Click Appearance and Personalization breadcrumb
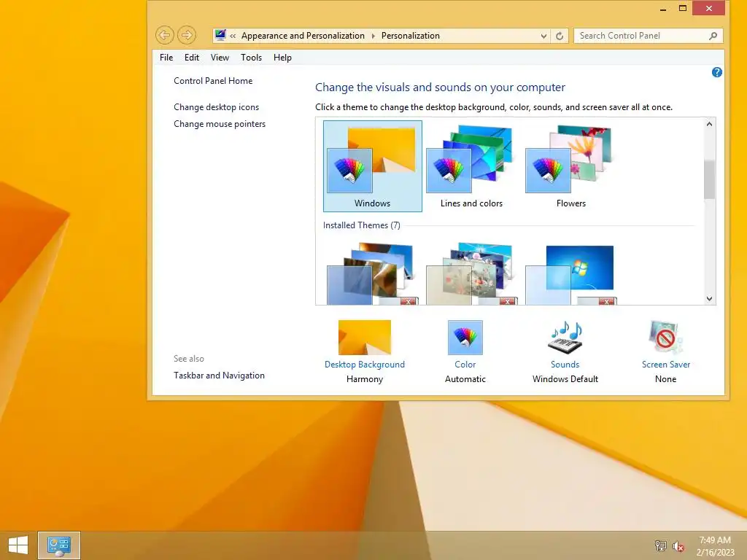This screenshot has height=560, width=747. (x=303, y=36)
